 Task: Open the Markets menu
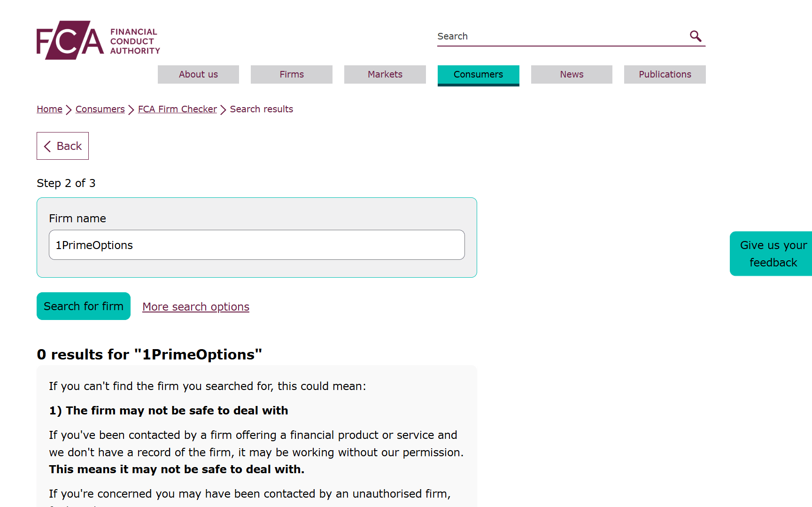click(x=385, y=74)
